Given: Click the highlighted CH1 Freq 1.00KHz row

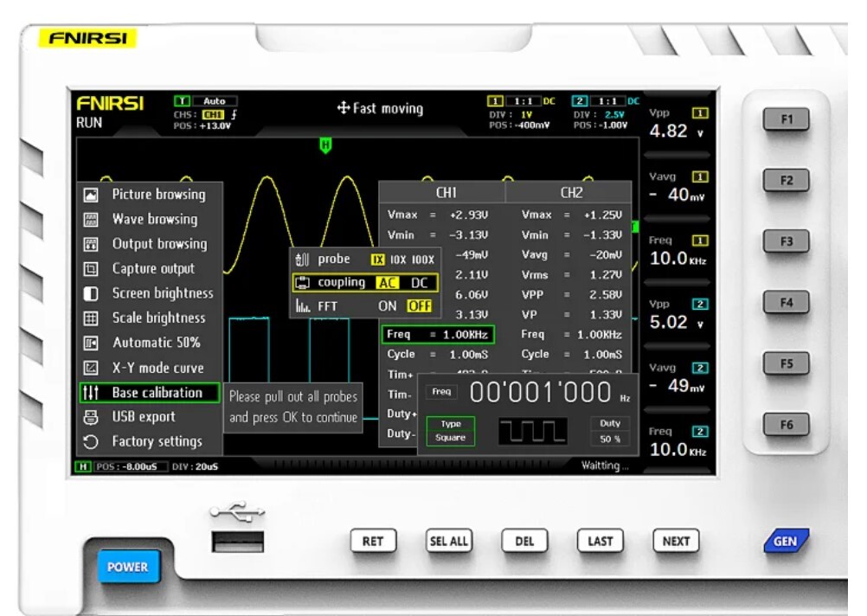Looking at the screenshot, I should tap(438, 335).
